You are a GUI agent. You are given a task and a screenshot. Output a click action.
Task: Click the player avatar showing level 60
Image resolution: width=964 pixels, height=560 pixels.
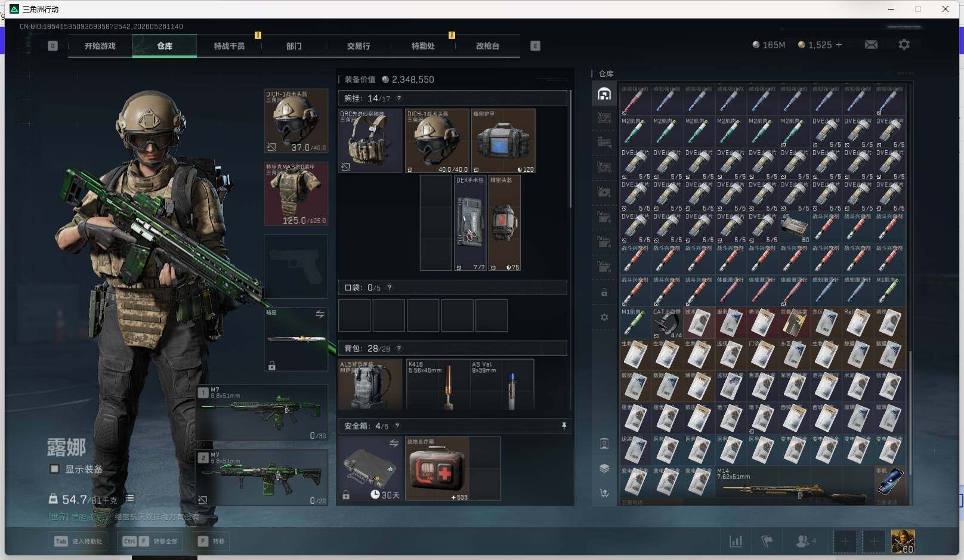[903, 542]
